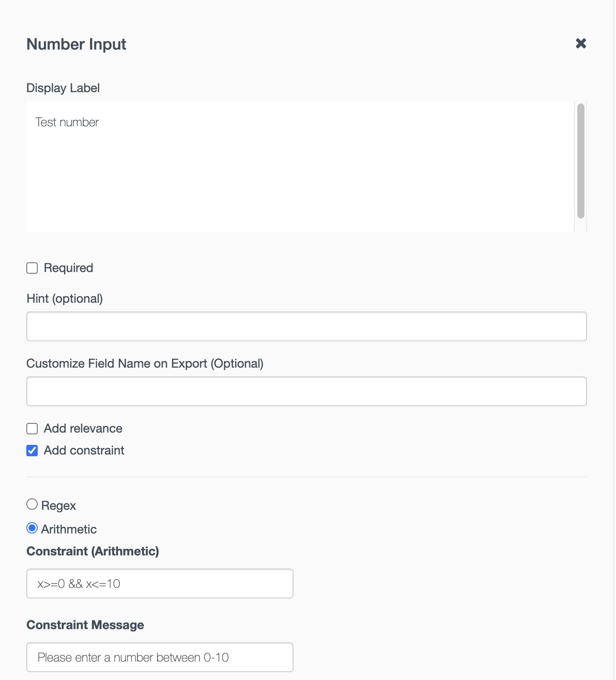Click the "Display Label" field label
616x680 pixels.
tap(63, 88)
